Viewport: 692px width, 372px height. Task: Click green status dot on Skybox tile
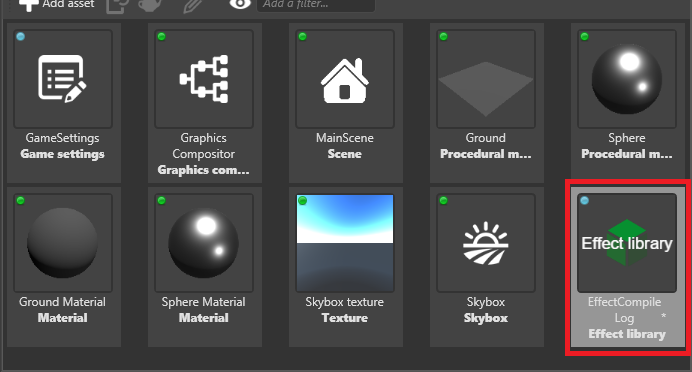pos(444,201)
